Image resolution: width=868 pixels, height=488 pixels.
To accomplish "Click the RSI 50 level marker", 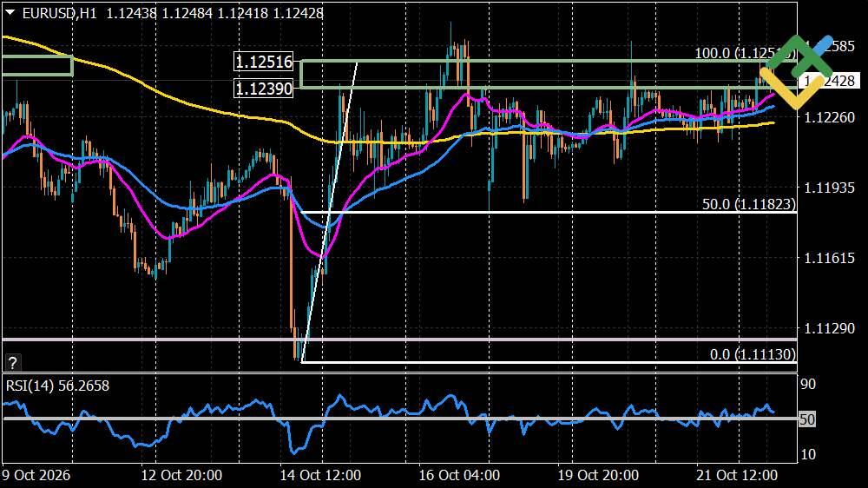I will click(x=807, y=419).
